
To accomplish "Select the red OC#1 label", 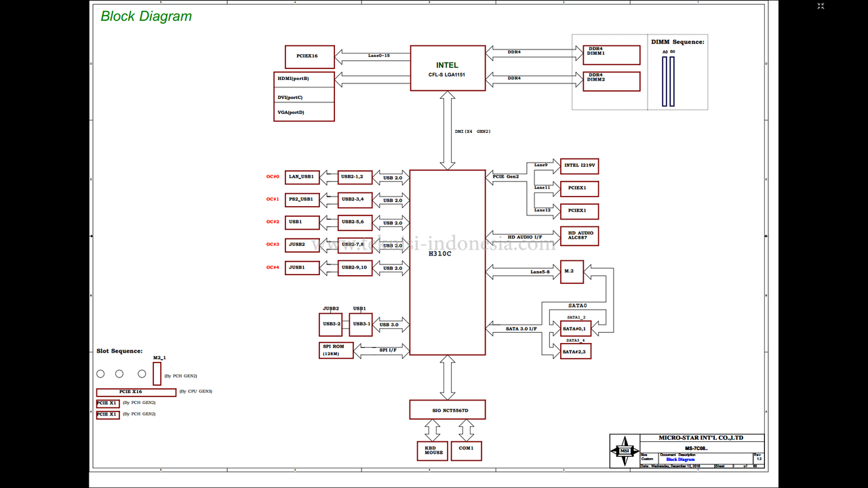I will (x=273, y=199).
